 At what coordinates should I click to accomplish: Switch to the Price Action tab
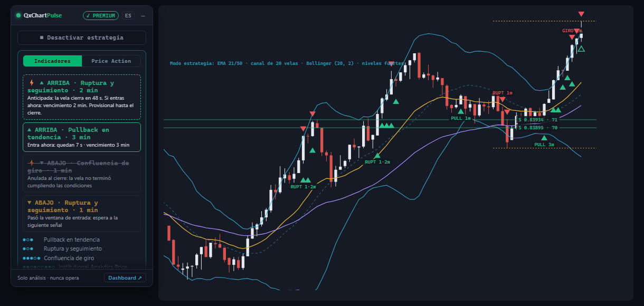click(x=111, y=61)
